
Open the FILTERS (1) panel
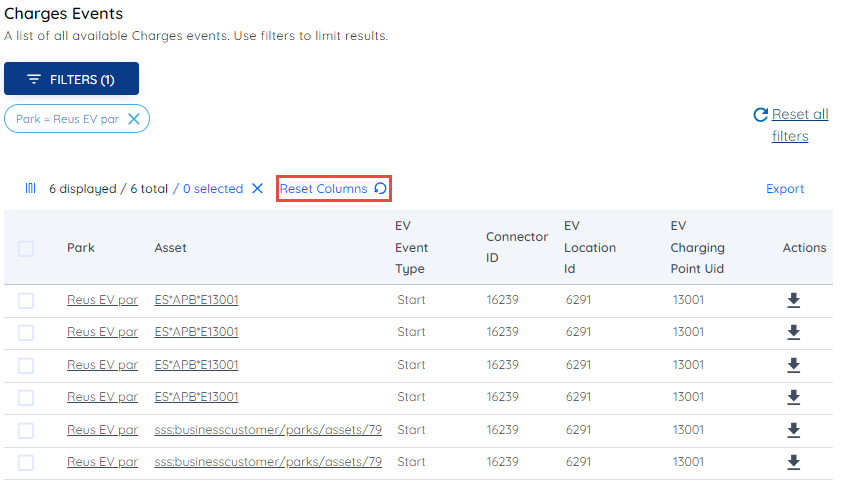pos(71,79)
